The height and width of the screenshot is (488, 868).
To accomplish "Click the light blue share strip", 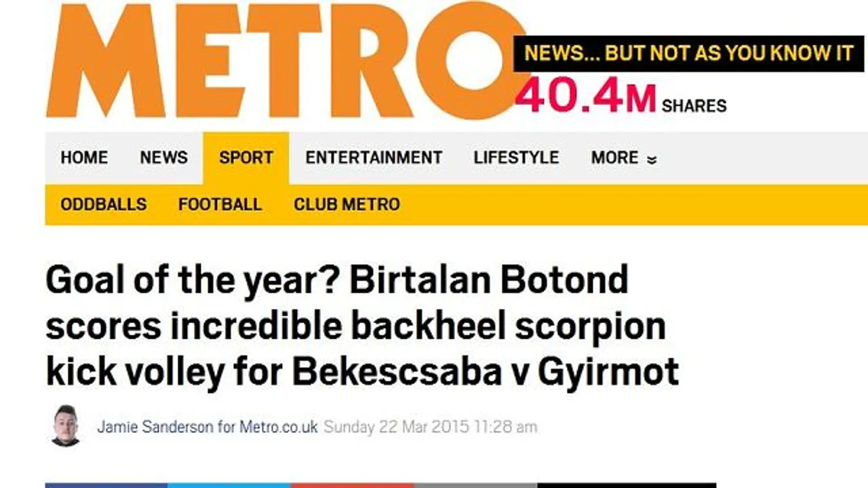I will (229, 485).
